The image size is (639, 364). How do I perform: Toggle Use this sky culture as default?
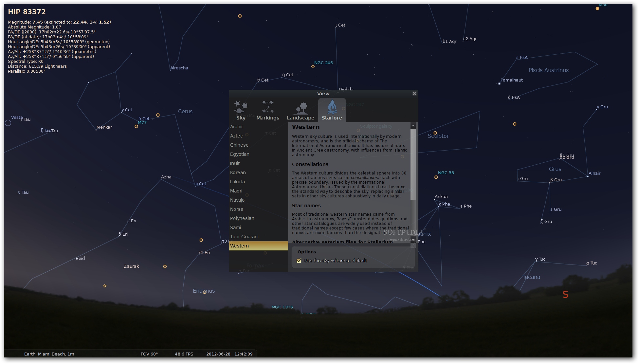click(x=299, y=261)
